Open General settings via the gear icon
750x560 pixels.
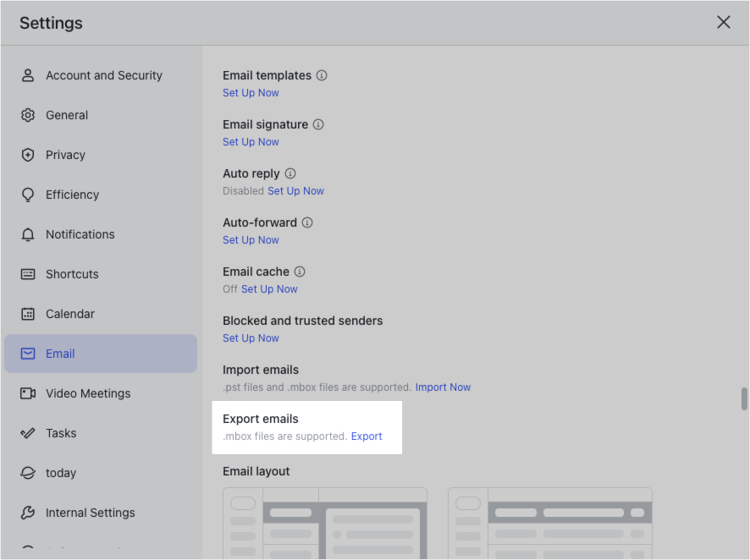click(x=29, y=114)
